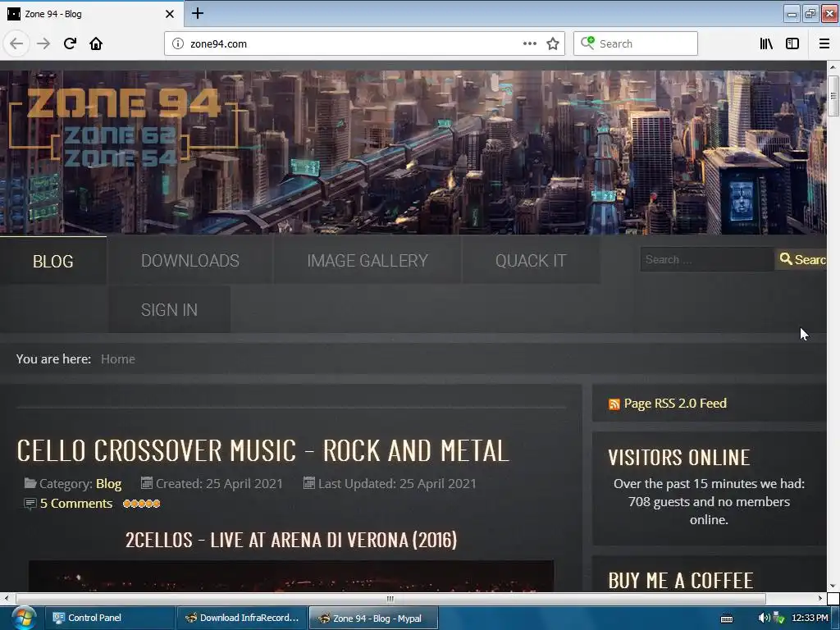Open the BLOG menu tab

(53, 261)
